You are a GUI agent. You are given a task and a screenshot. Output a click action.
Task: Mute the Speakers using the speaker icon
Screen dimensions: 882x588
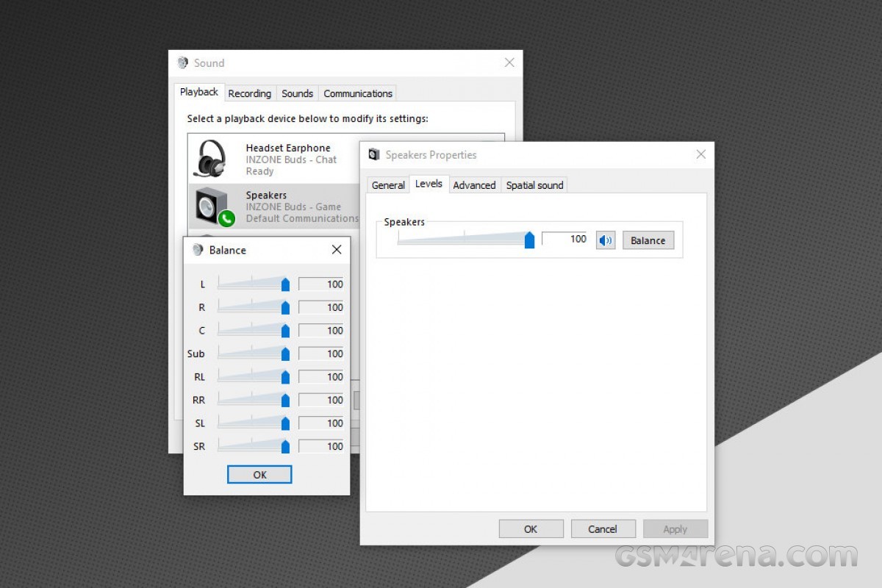pos(605,240)
